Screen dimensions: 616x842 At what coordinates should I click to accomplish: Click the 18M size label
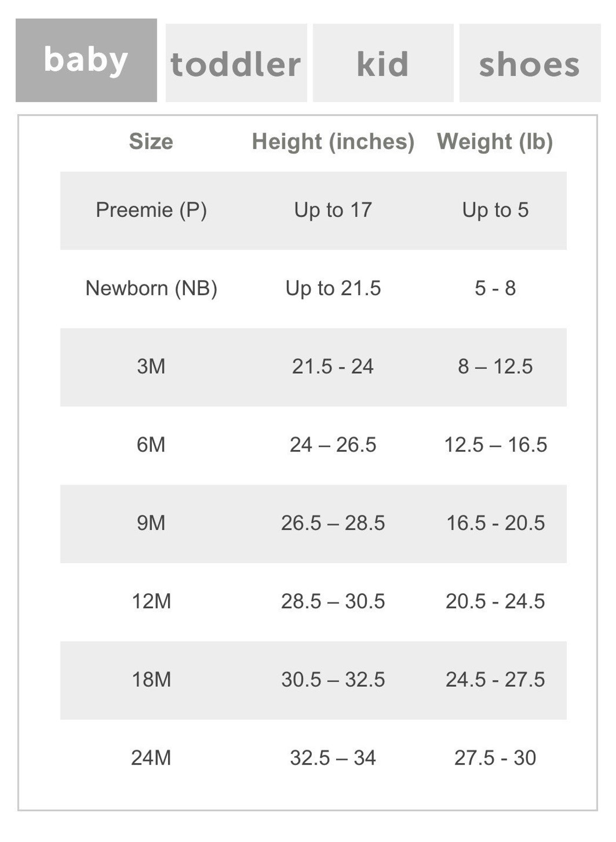(151, 679)
